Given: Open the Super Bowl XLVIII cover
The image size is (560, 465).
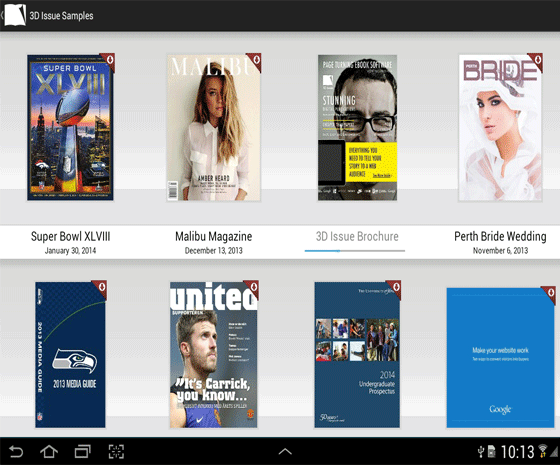Looking at the screenshot, I should coord(70,128).
